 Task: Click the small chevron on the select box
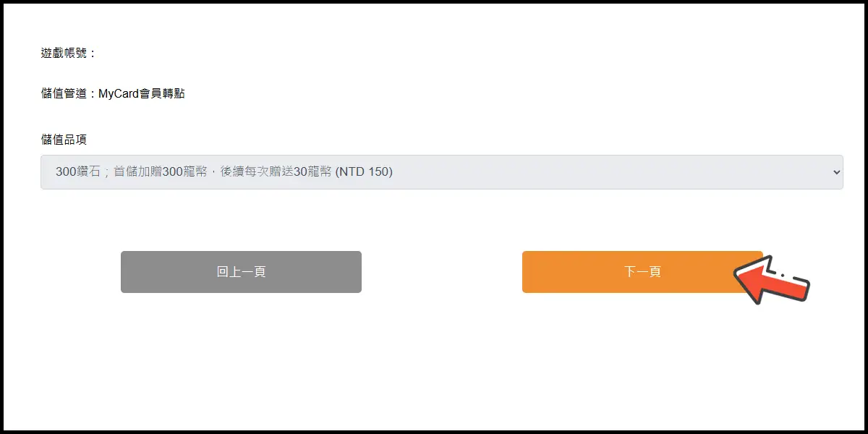pyautogui.click(x=837, y=172)
